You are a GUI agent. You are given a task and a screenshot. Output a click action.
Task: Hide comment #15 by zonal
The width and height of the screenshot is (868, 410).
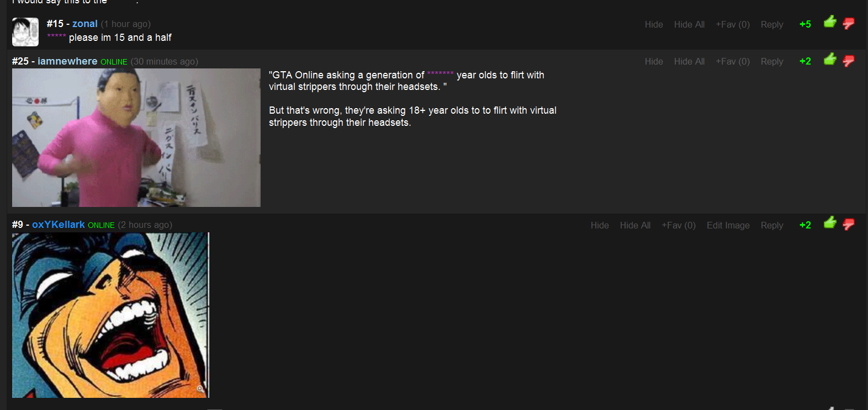tap(654, 24)
